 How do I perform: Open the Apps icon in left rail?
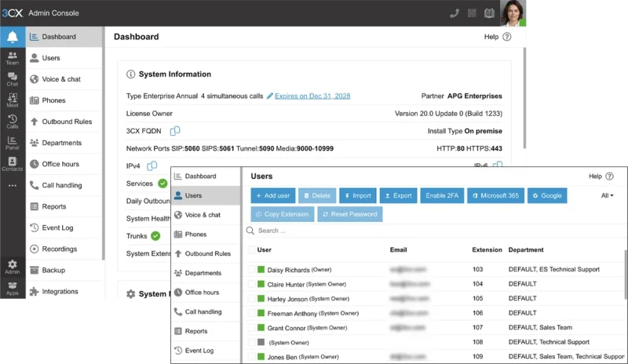tap(13, 289)
